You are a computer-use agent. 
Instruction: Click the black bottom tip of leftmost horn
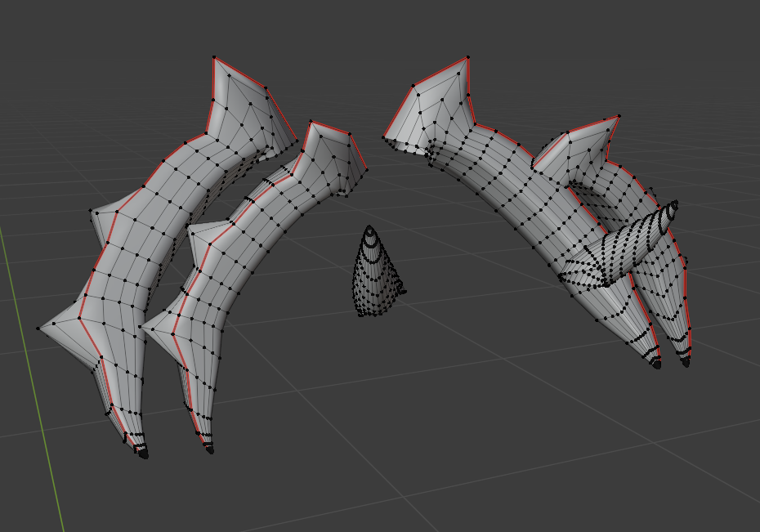click(x=143, y=454)
